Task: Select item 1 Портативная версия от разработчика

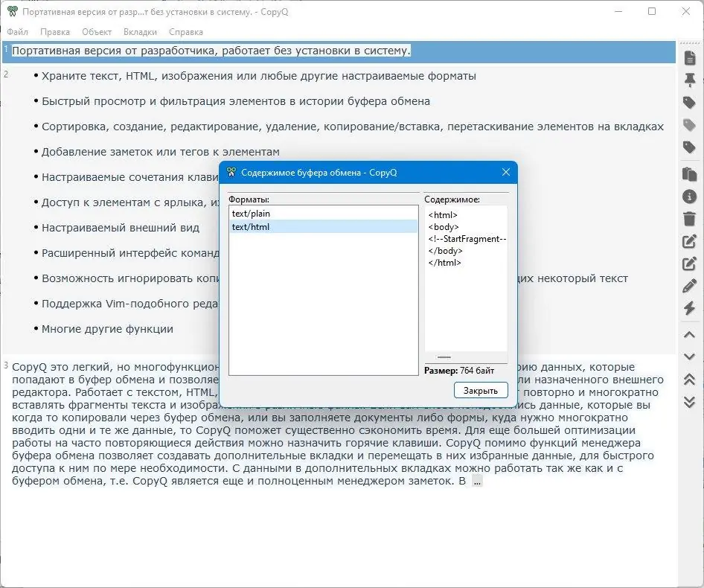Action: 339,51
